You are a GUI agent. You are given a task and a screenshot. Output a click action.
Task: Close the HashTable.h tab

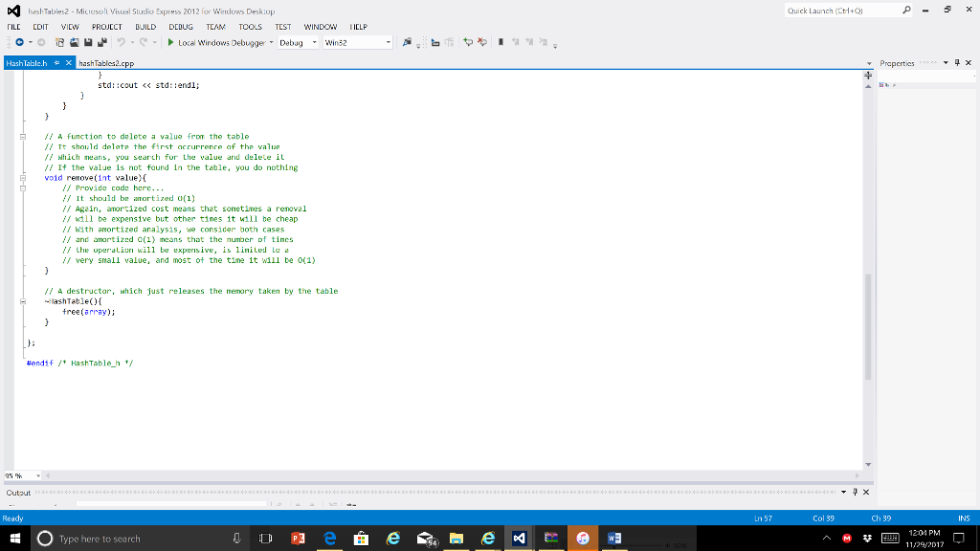pos(69,63)
